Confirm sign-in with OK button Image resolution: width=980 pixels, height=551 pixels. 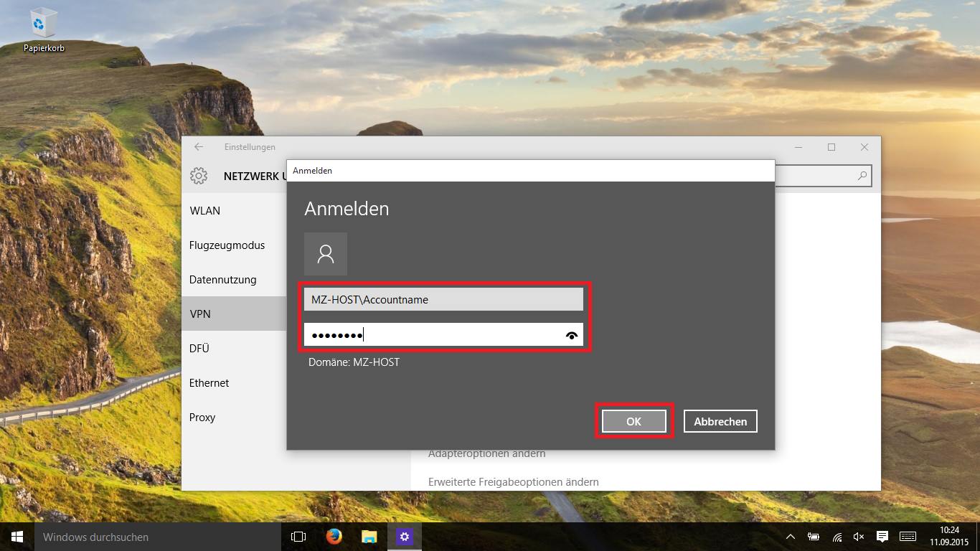point(633,421)
